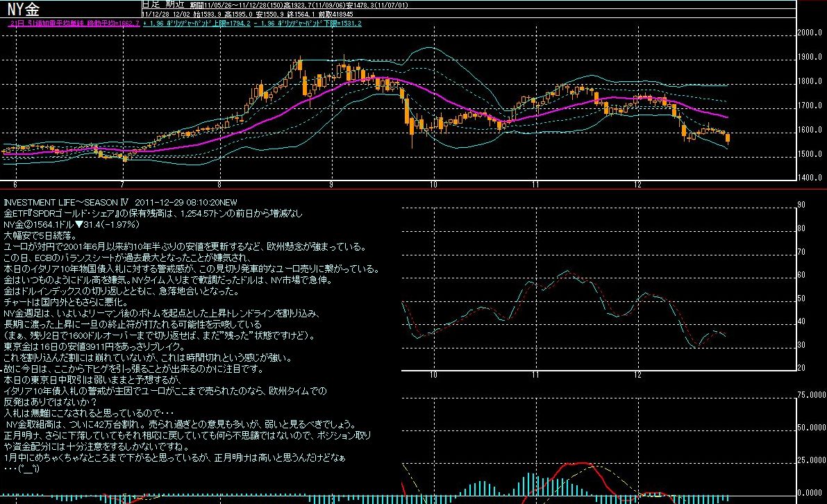The image size is (827, 504).
Task: Click the 本日の東京日中取引 forecast line
Action: [x=92, y=380]
